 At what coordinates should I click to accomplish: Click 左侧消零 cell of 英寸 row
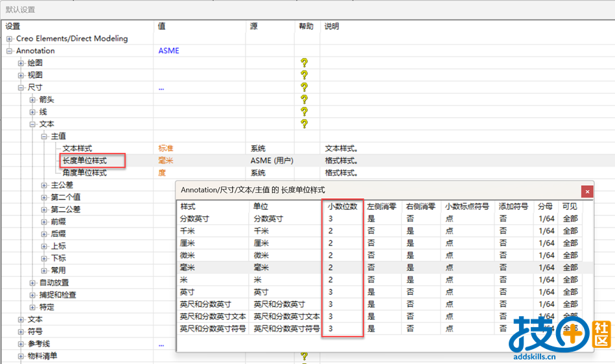pyautogui.click(x=371, y=292)
